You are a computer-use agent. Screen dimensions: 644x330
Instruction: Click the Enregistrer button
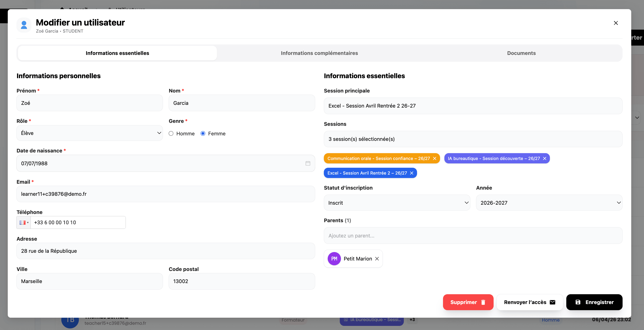pyautogui.click(x=594, y=302)
